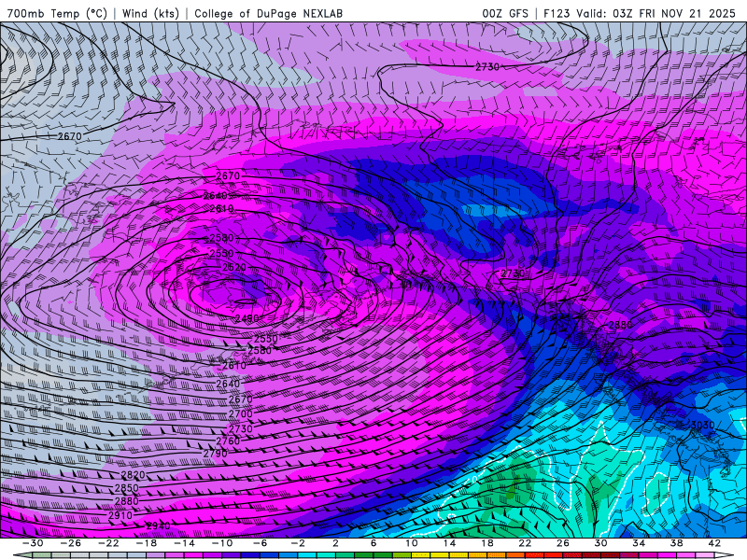Click the -10 color scale label
The width and height of the screenshot is (747, 560).
click(222, 543)
